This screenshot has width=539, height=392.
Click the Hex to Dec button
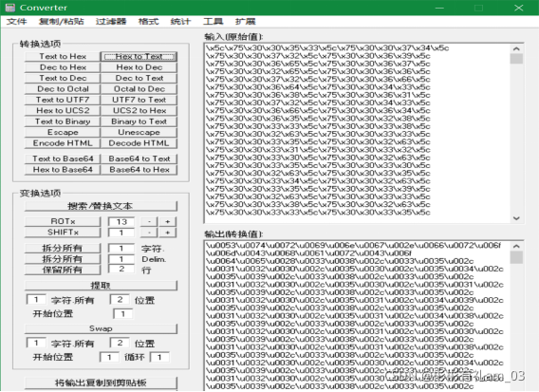pyautogui.click(x=139, y=67)
